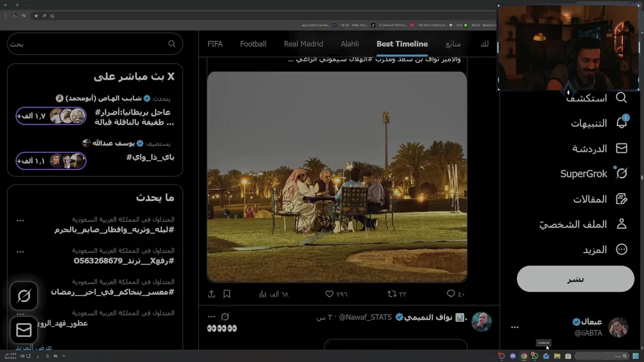Open the more options dots on Nawaf_STATS tweet
Viewport: 644px width, 362px height.
pos(211,317)
